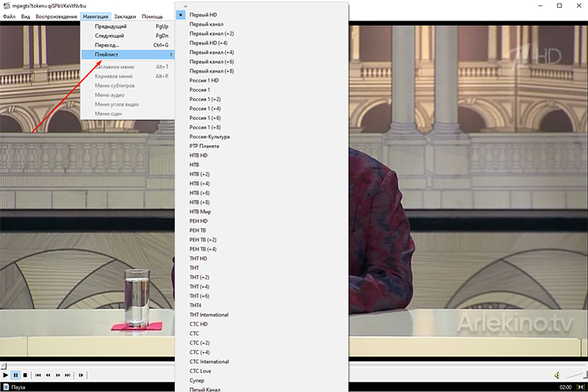Image resolution: width=588 pixels, height=392 pixels.
Task: Switch to НТВ HD channel
Action: [x=261, y=155]
